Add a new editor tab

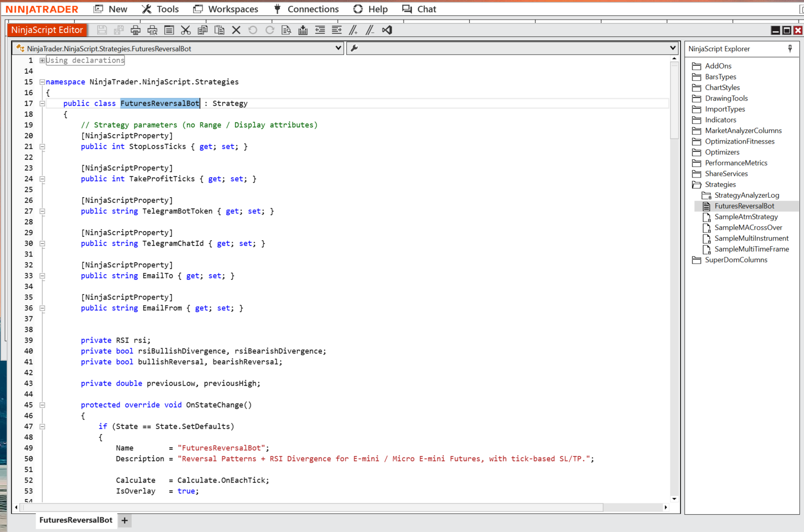[x=125, y=521]
